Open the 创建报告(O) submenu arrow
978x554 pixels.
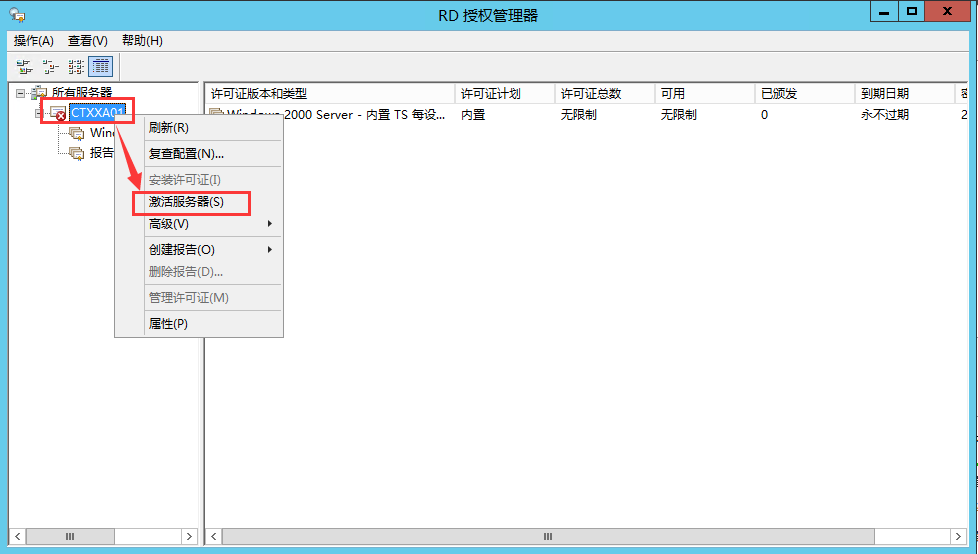click(x=269, y=250)
